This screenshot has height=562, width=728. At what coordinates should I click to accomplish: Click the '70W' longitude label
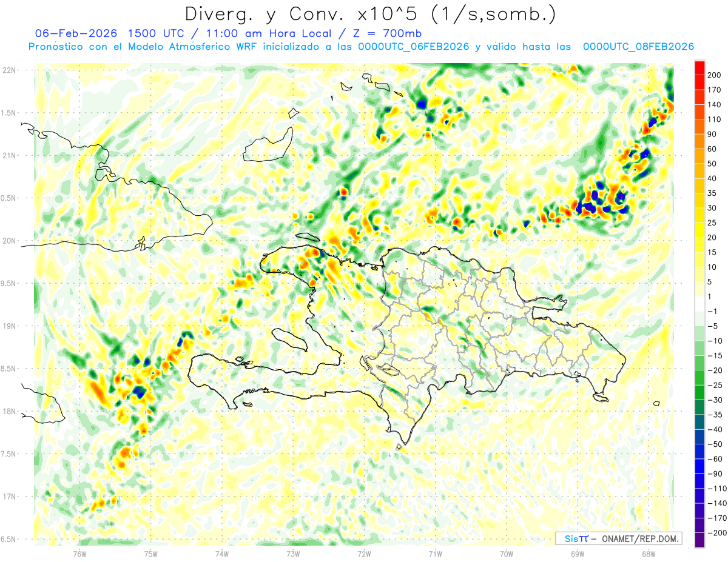click(x=507, y=554)
